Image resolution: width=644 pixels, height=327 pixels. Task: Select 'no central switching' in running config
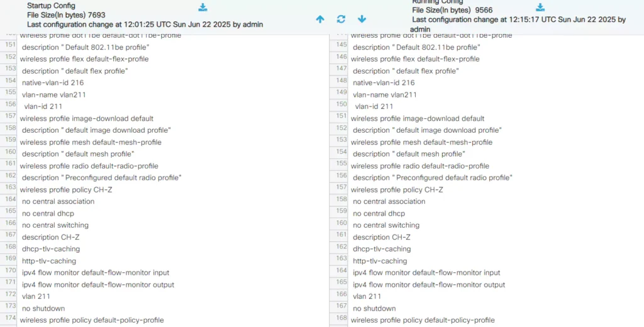(x=386, y=226)
